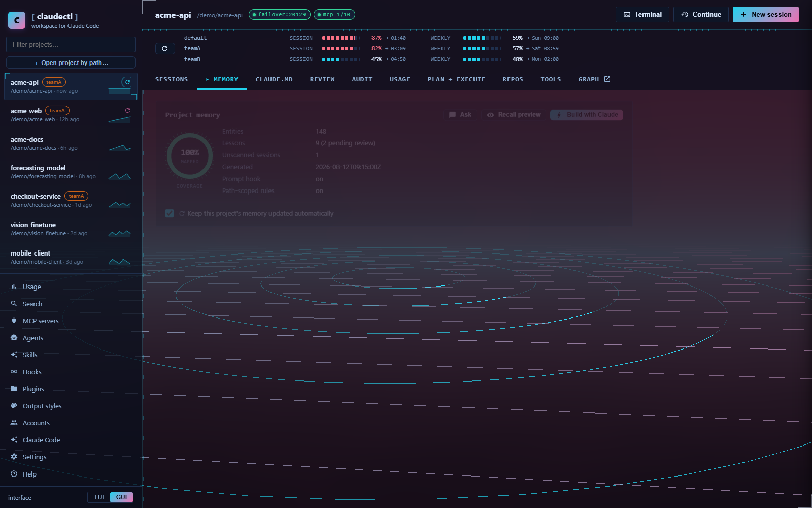This screenshot has height=508, width=812.
Task: Switch to the SESSIONS tab
Action: click(172, 79)
